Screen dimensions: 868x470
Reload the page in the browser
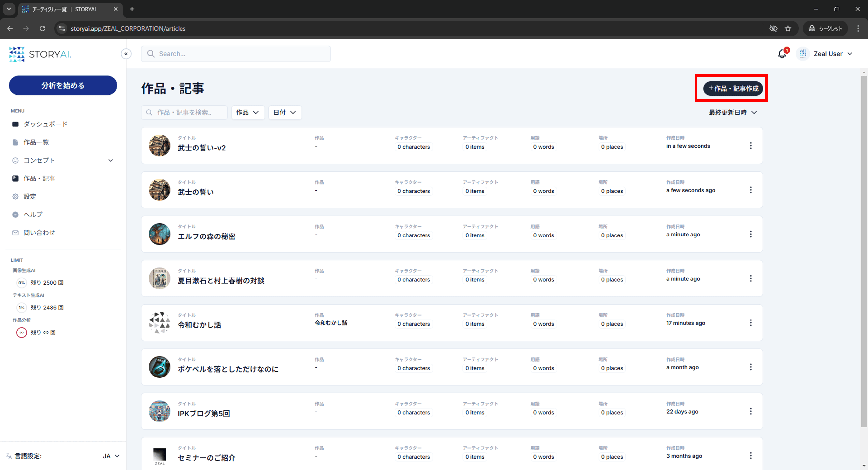point(42,29)
